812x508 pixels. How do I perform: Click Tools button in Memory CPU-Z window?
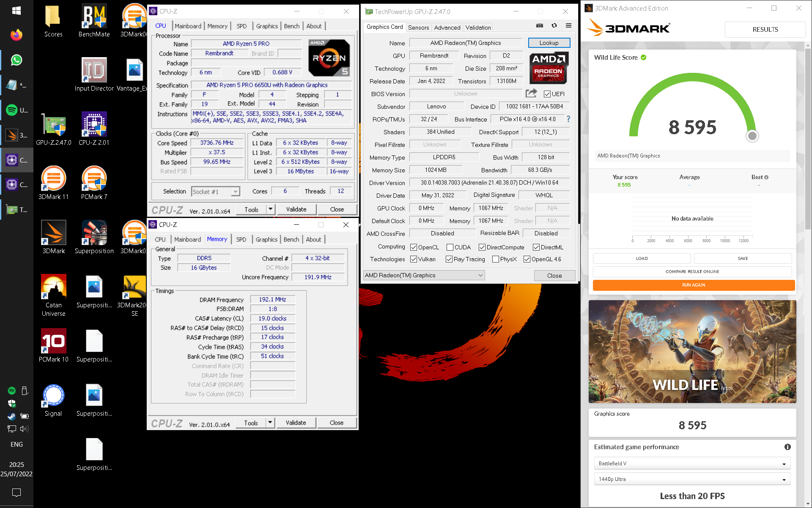tap(251, 422)
